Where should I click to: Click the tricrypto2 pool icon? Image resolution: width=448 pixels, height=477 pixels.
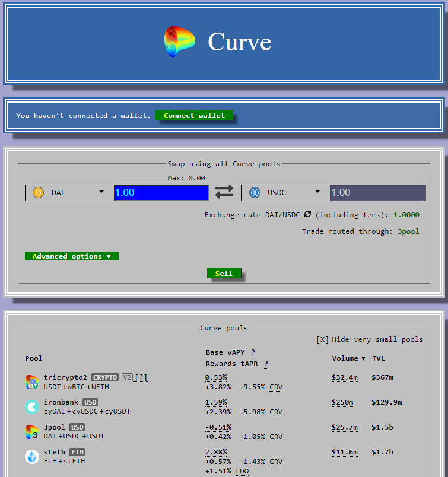pyautogui.click(x=32, y=382)
